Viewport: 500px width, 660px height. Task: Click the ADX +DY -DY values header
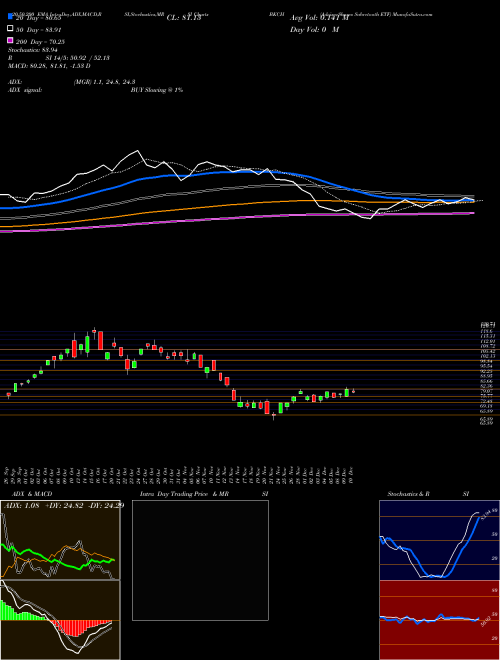pyautogui.click(x=64, y=505)
